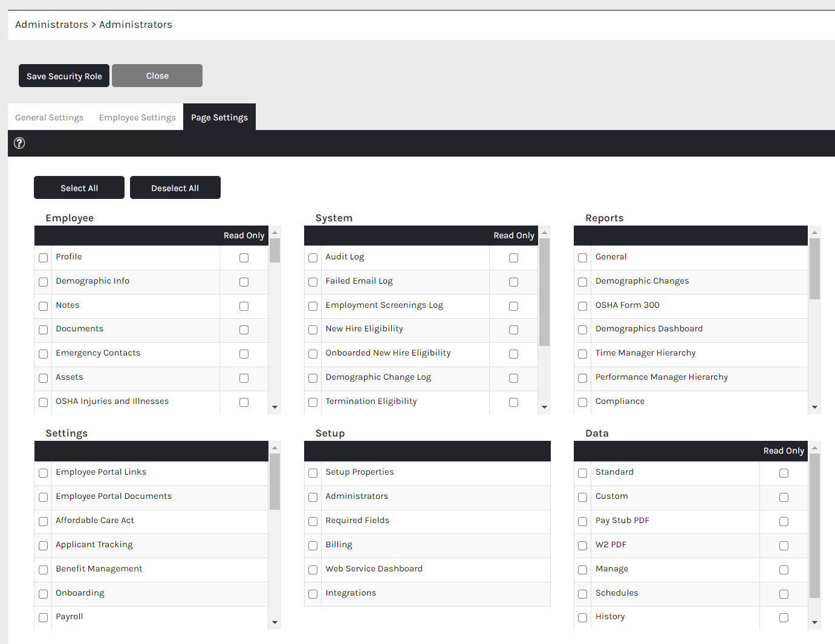Viewport: 835px width, 644px height.
Task: Enable Employee Portal Links checkbox
Action: pyautogui.click(x=44, y=473)
